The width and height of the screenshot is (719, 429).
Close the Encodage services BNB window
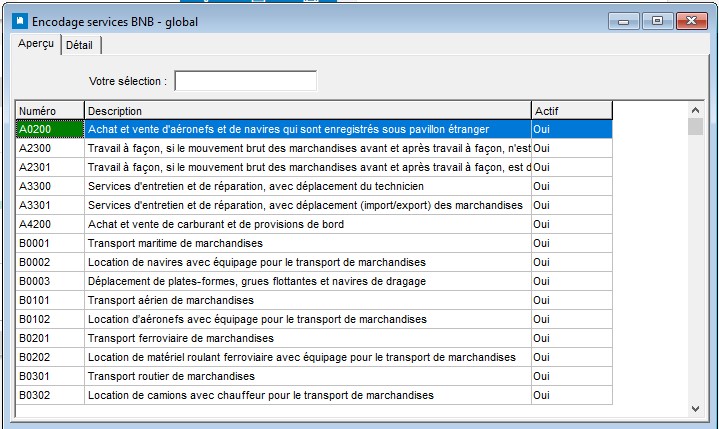691,21
